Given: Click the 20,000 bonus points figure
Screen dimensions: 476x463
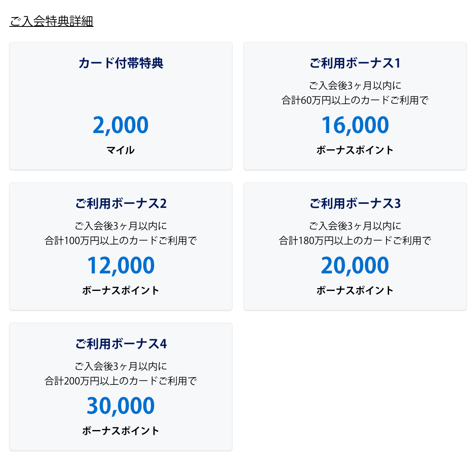Looking at the screenshot, I should [355, 265].
